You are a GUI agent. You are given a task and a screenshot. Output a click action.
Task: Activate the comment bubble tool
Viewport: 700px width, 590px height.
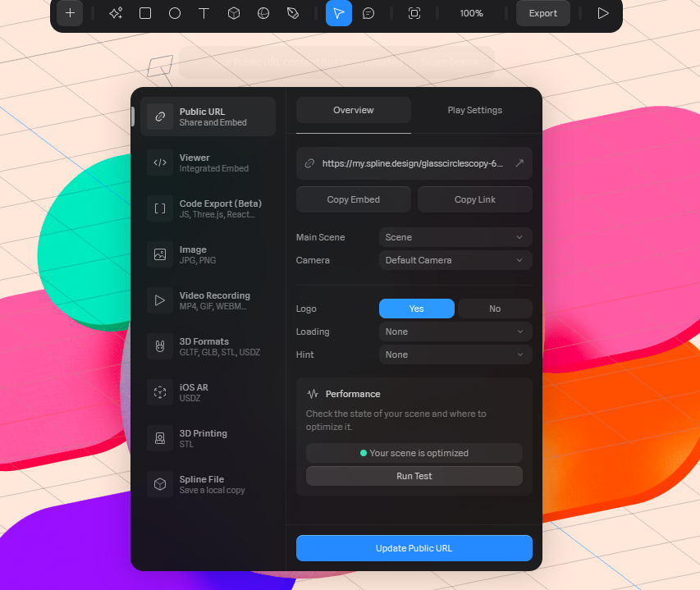coord(368,13)
